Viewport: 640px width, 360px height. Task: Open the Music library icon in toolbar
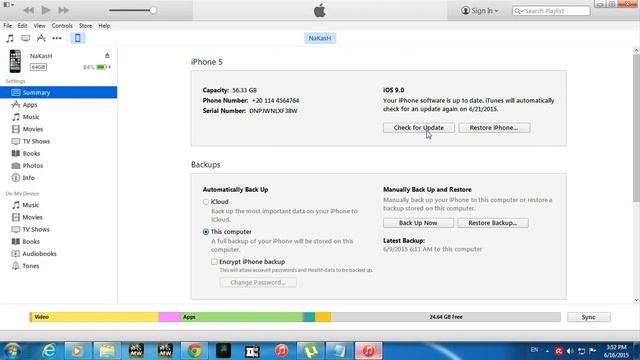point(10,38)
